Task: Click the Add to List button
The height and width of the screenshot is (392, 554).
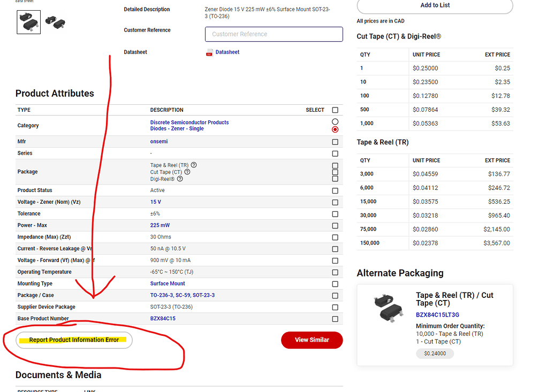Action: 434,5
